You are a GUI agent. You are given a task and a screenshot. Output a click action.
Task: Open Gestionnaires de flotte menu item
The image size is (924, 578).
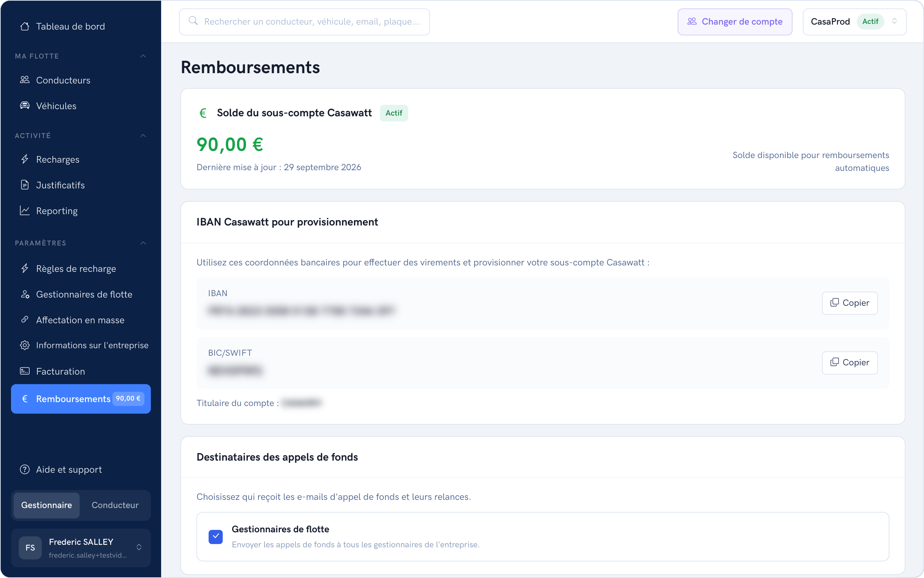(x=81, y=294)
